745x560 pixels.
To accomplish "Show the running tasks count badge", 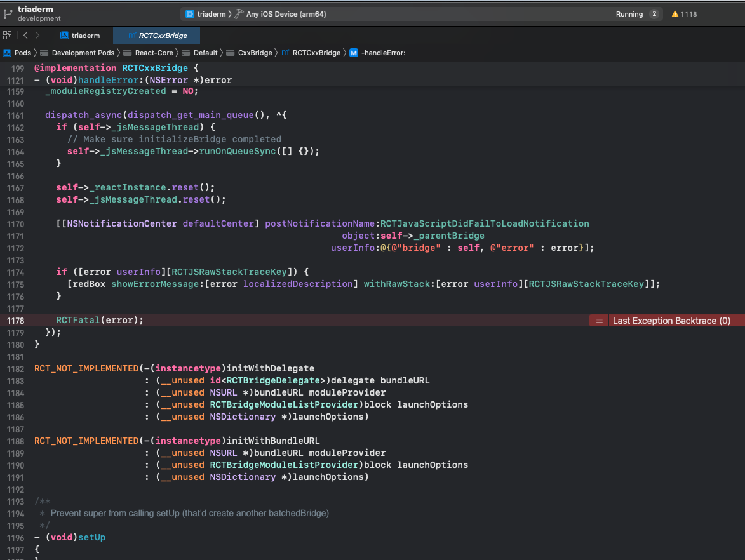I will click(654, 14).
